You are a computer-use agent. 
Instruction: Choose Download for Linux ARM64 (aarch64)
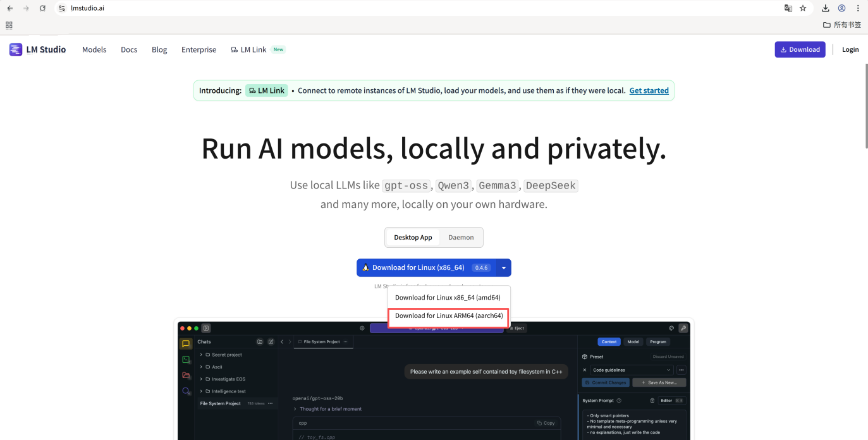tap(449, 315)
